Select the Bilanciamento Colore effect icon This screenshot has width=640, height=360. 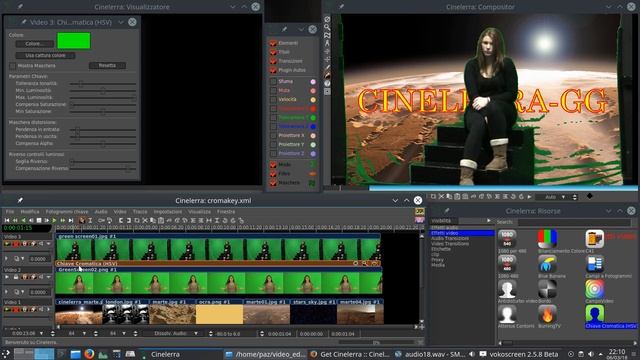pyautogui.click(x=547, y=239)
